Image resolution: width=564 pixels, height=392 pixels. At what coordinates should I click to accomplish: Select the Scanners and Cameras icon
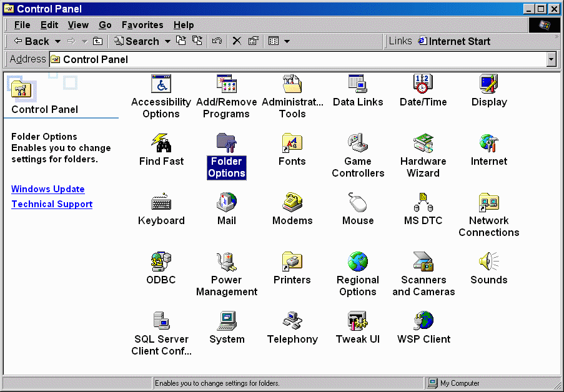click(x=423, y=262)
